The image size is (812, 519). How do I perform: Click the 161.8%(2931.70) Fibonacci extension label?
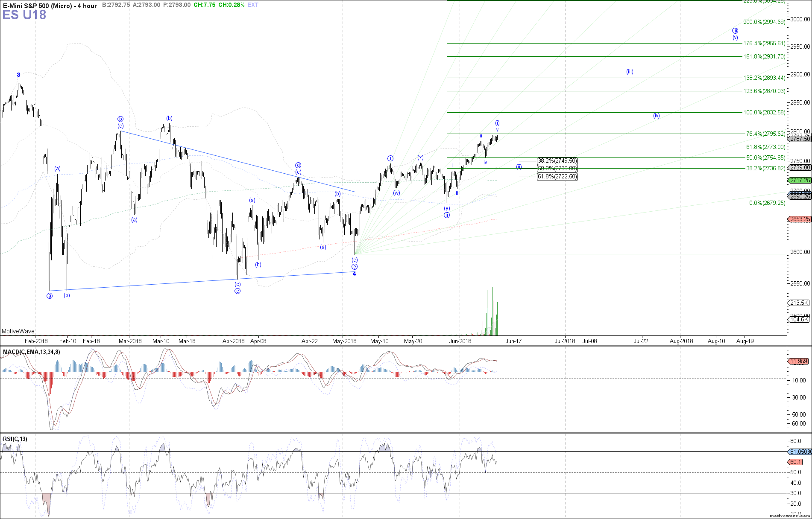pyautogui.click(x=764, y=56)
